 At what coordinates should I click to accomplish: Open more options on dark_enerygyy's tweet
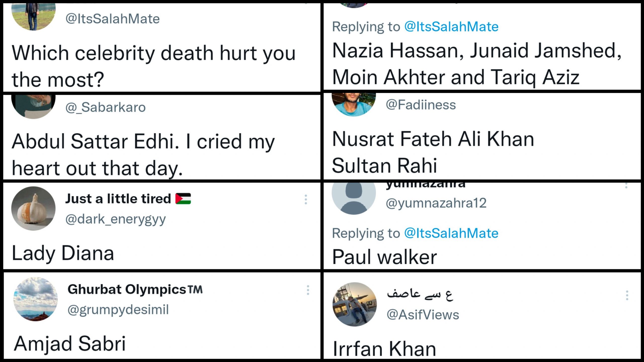point(306,199)
